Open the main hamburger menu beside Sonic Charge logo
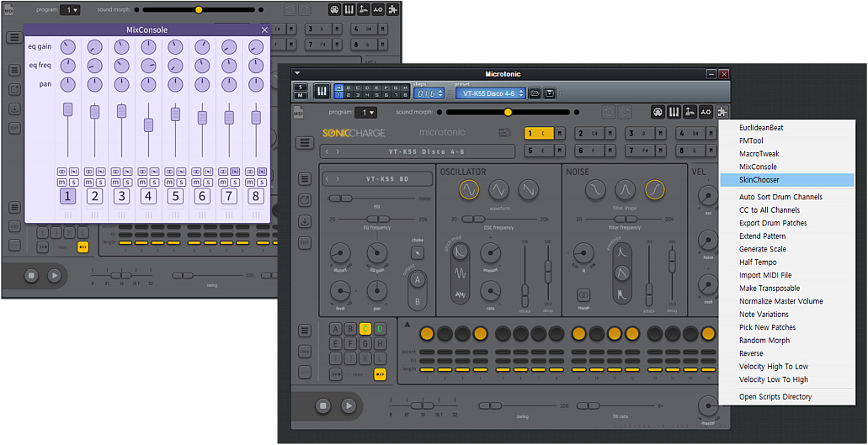Screen dimensions: 868x445 [x=304, y=143]
